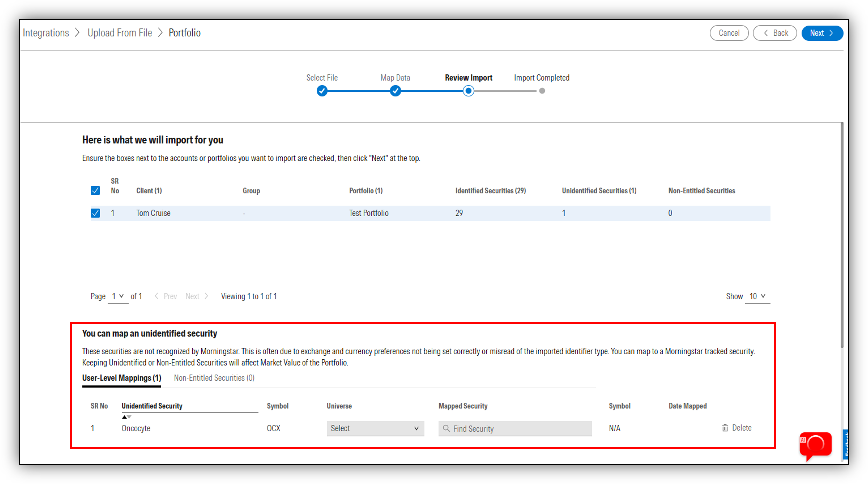Click the Universe column header
868x484 pixels.
[339, 406]
